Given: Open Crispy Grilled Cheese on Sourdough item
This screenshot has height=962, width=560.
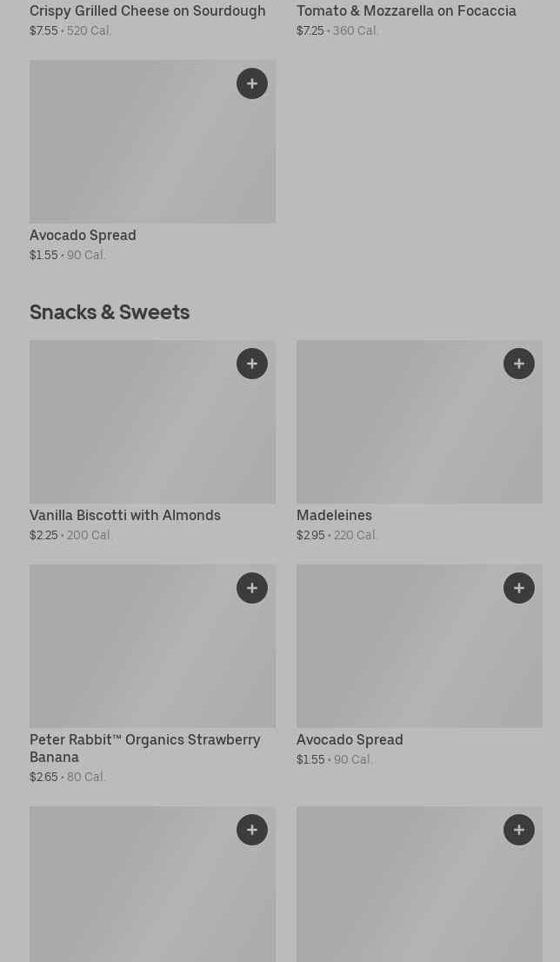Looking at the screenshot, I should coord(148,11).
